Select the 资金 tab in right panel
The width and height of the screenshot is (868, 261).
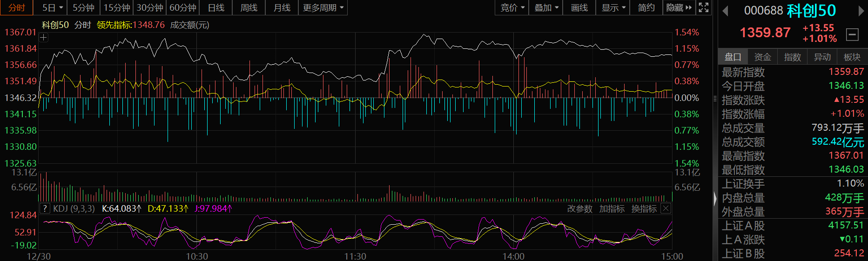(x=762, y=57)
